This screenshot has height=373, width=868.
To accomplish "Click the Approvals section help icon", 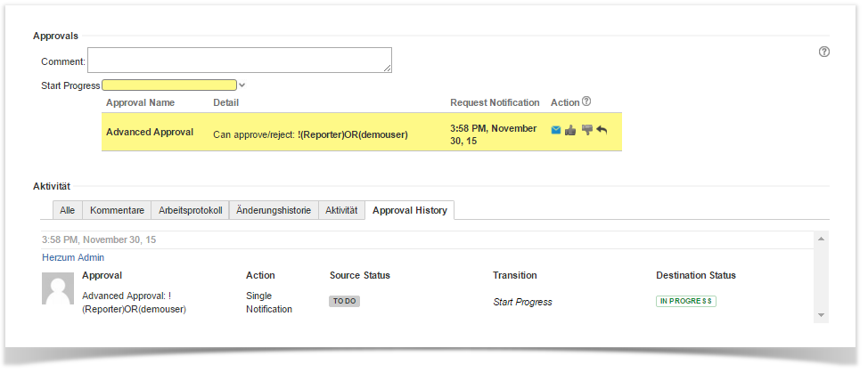I will click(x=824, y=52).
